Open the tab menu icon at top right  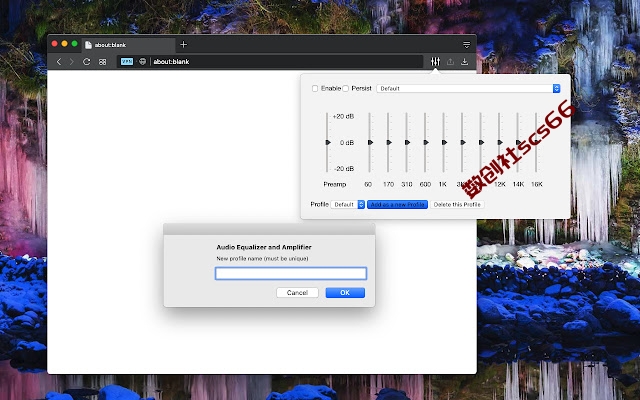467,44
